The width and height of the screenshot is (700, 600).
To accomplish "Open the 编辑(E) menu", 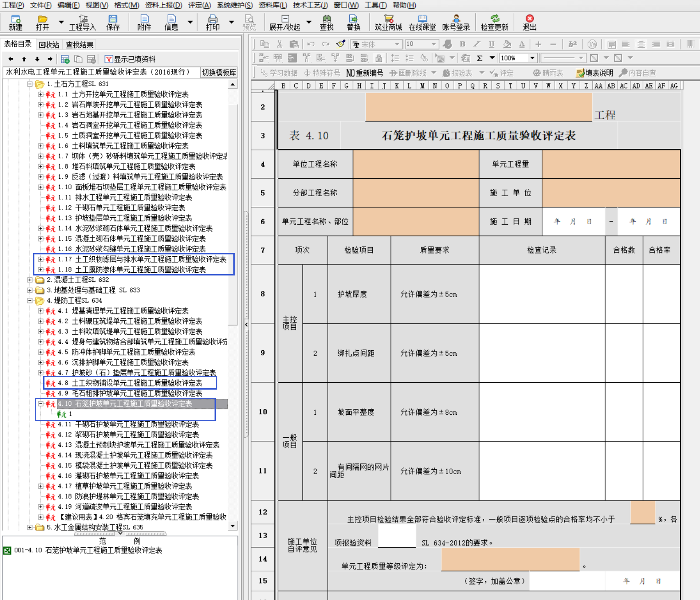I will [x=68, y=5].
